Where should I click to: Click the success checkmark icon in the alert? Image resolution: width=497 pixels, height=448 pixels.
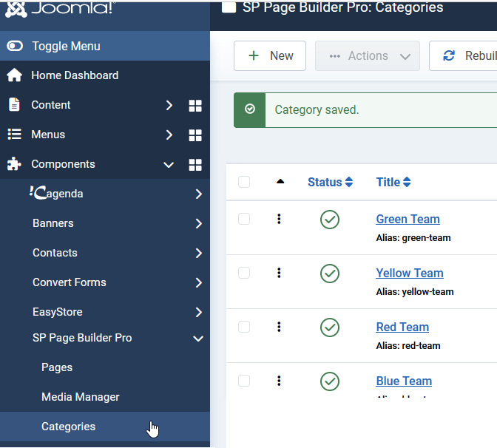pos(250,109)
